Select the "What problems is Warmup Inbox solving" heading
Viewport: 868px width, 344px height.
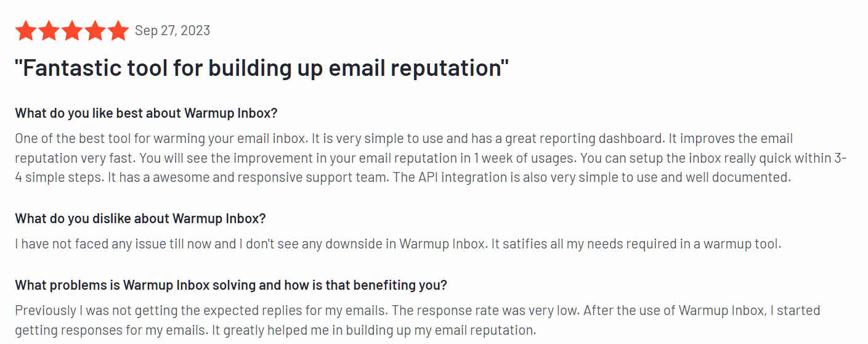pos(231,285)
